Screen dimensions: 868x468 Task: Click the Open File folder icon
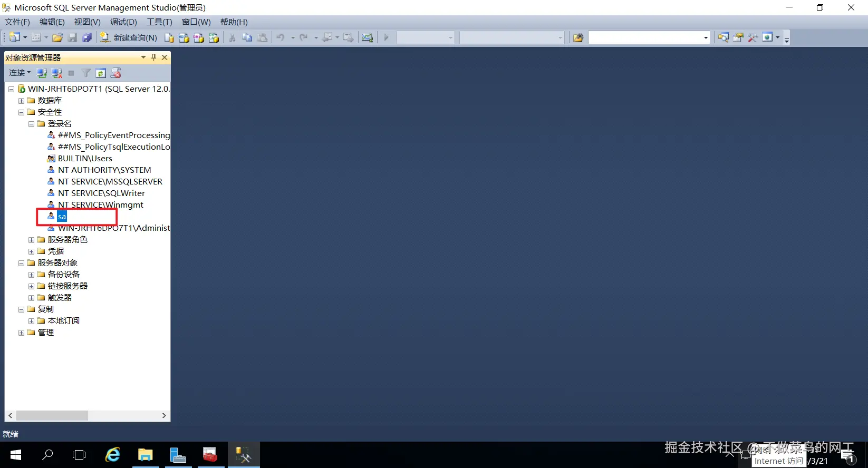(57, 37)
